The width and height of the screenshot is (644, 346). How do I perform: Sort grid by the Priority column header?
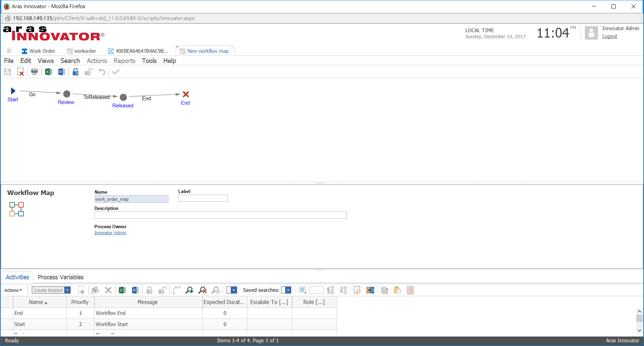[80, 302]
